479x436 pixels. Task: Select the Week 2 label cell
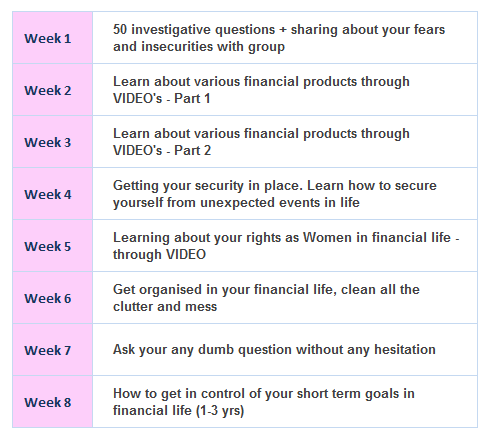click(x=53, y=90)
